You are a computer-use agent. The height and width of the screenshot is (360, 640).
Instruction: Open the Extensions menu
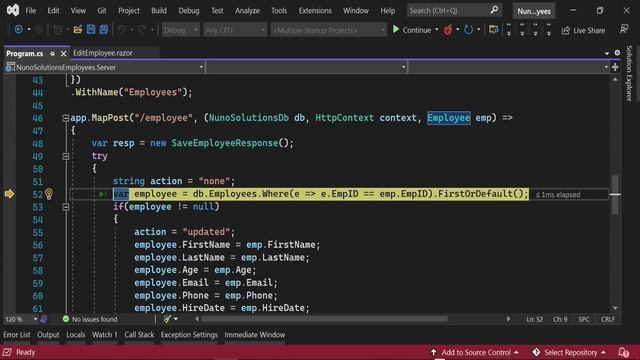[315, 11]
